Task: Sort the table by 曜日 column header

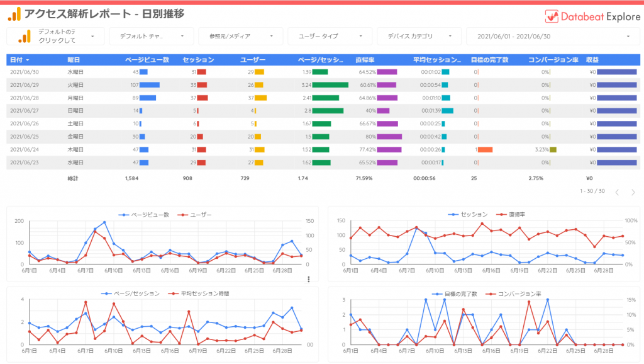Action: (74, 60)
